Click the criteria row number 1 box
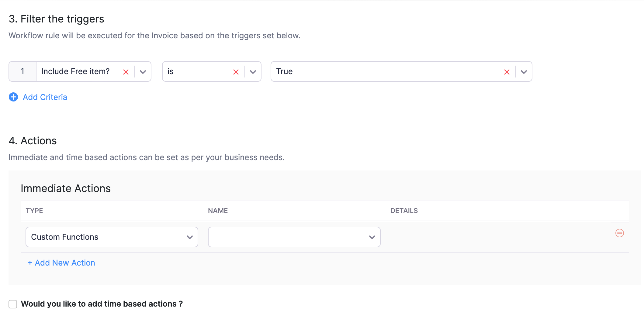Screen dimensions: 644x316 (x=23, y=71)
